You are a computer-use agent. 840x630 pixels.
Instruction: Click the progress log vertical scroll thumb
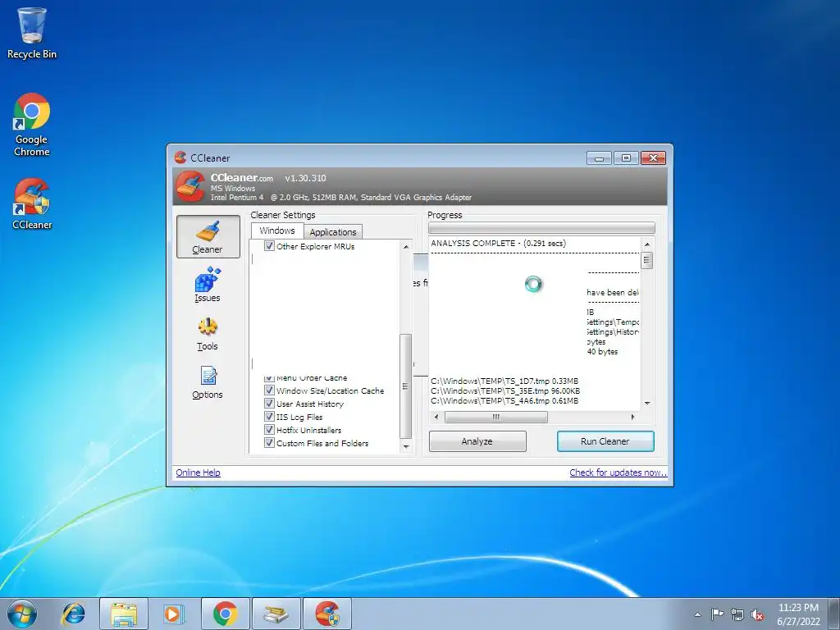pyautogui.click(x=646, y=260)
